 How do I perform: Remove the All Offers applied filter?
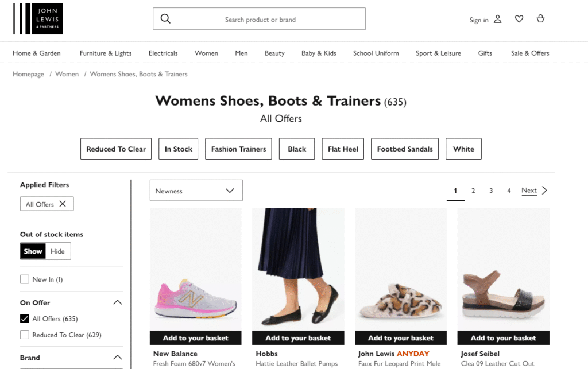pyautogui.click(x=63, y=204)
